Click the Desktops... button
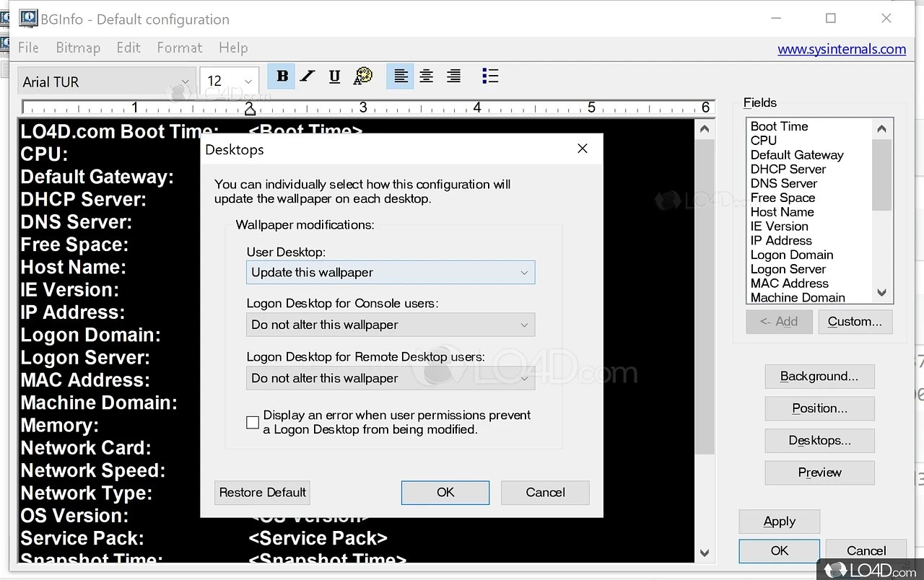 819,441
